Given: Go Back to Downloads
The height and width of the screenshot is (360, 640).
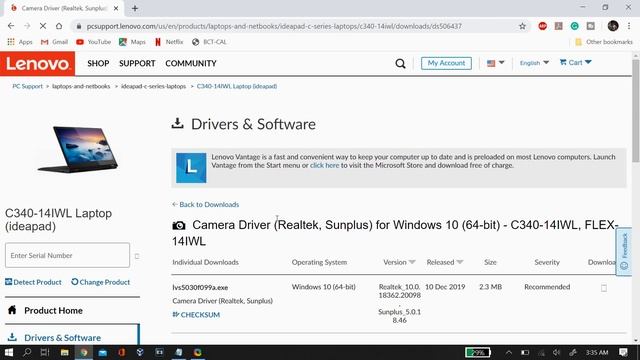Looking at the screenshot, I should point(206,204).
